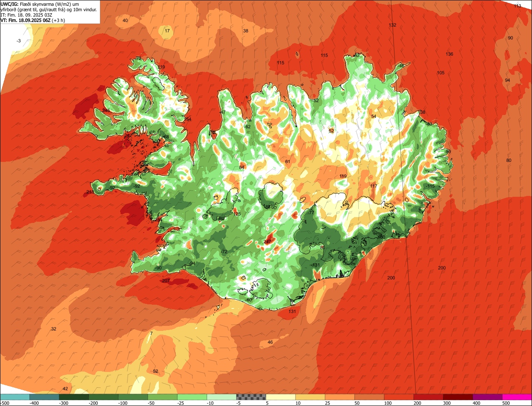Select the purple swatch between 400 and 500
532x406 pixels.
[x=488, y=397]
